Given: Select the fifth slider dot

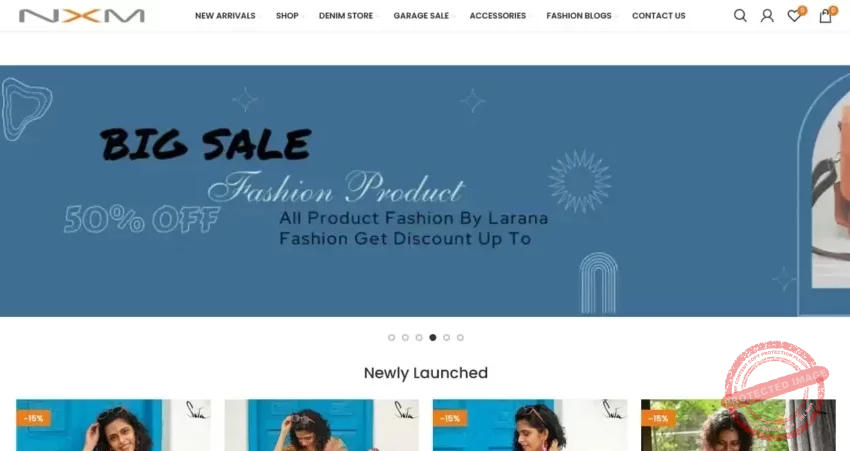Looking at the screenshot, I should (x=447, y=337).
